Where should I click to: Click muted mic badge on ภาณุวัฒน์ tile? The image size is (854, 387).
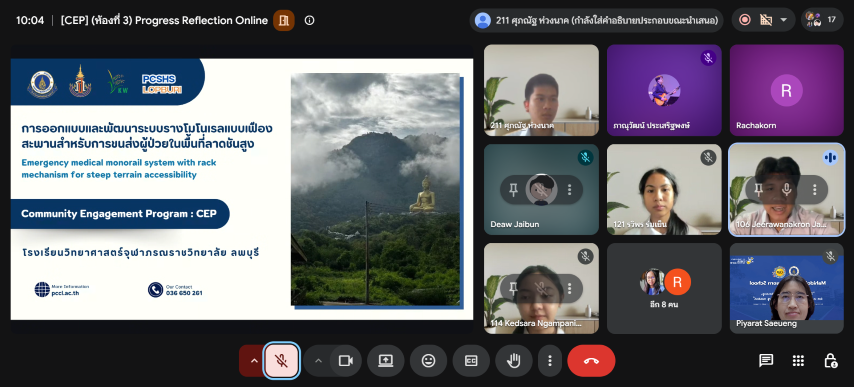(708, 58)
